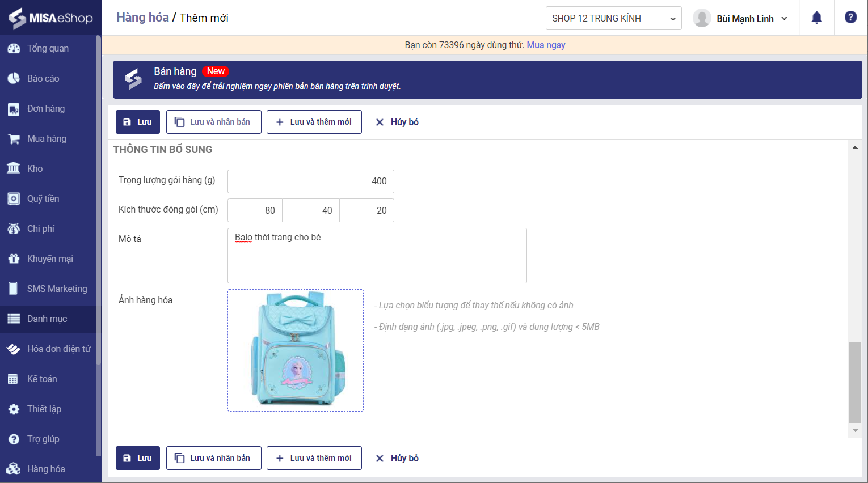Click bottom Hủy bỏ button

397,458
